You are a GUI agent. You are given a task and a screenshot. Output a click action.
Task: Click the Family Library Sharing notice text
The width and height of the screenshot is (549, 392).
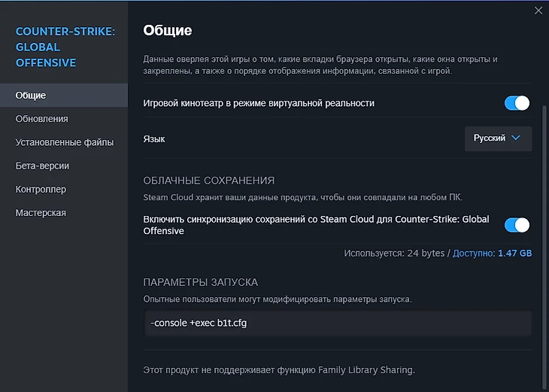[x=279, y=369]
